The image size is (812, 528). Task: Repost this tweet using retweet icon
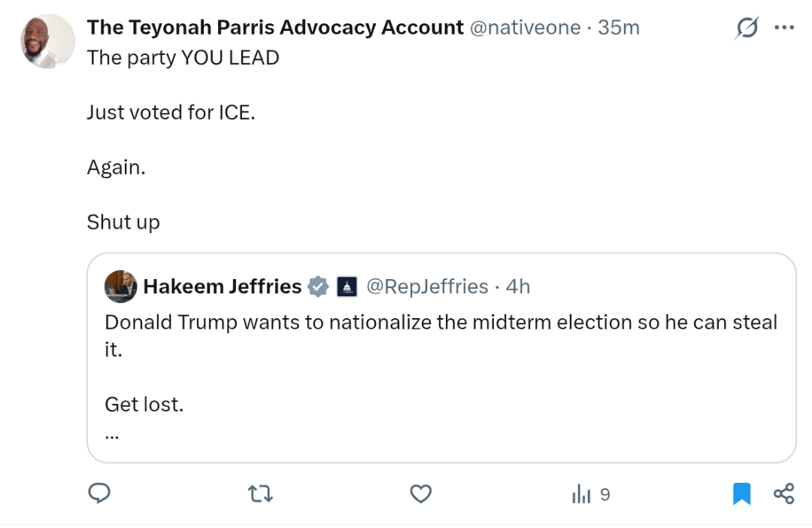pyautogui.click(x=260, y=493)
